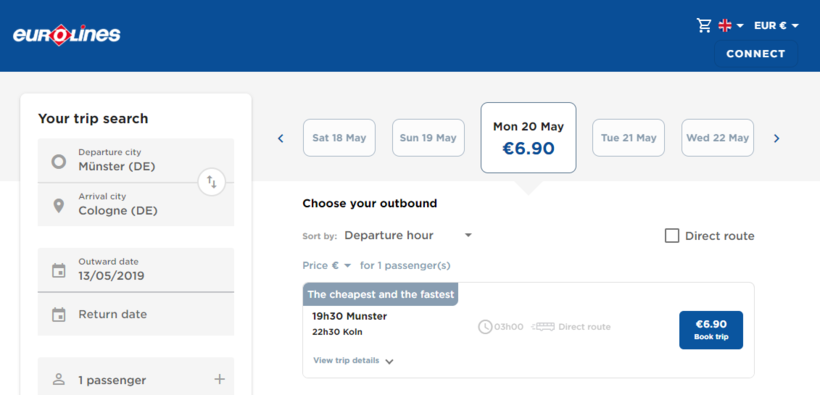This screenshot has height=395, width=820.
Task: Open the EUR € currency dropdown
Action: coord(776,25)
